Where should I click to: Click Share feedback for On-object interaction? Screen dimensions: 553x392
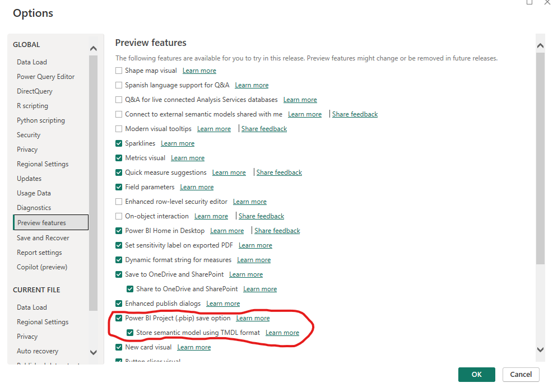(x=261, y=216)
